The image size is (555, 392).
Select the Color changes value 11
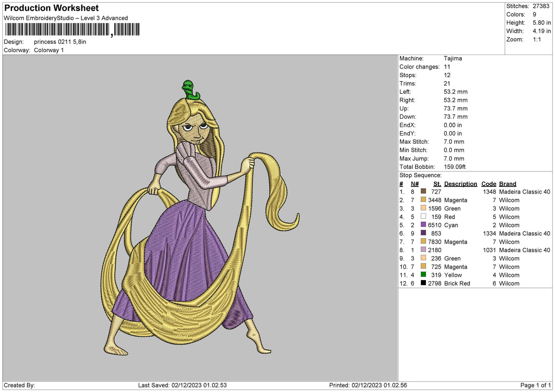click(447, 67)
